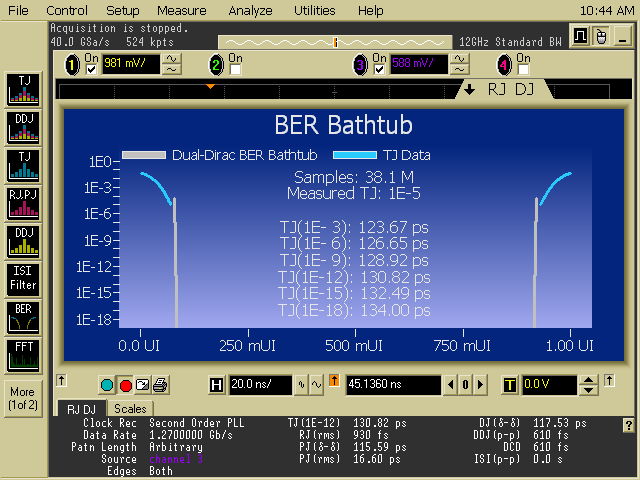Viewport: 640px width, 480px height.
Task: Click the printer icon
Action: click(x=160, y=385)
